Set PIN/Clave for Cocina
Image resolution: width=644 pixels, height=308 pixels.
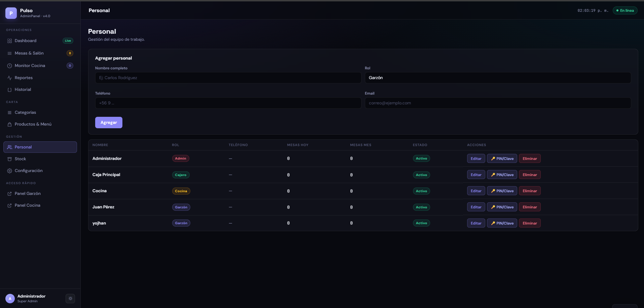[502, 191]
